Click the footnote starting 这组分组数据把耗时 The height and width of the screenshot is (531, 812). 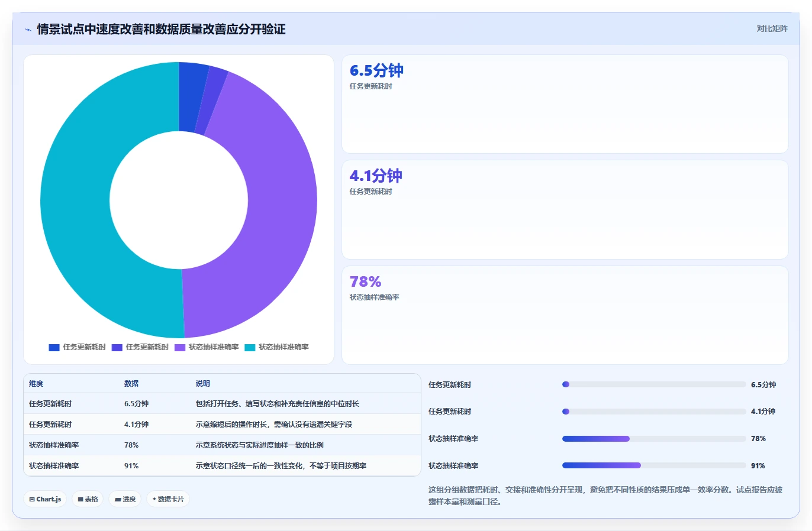click(605, 496)
